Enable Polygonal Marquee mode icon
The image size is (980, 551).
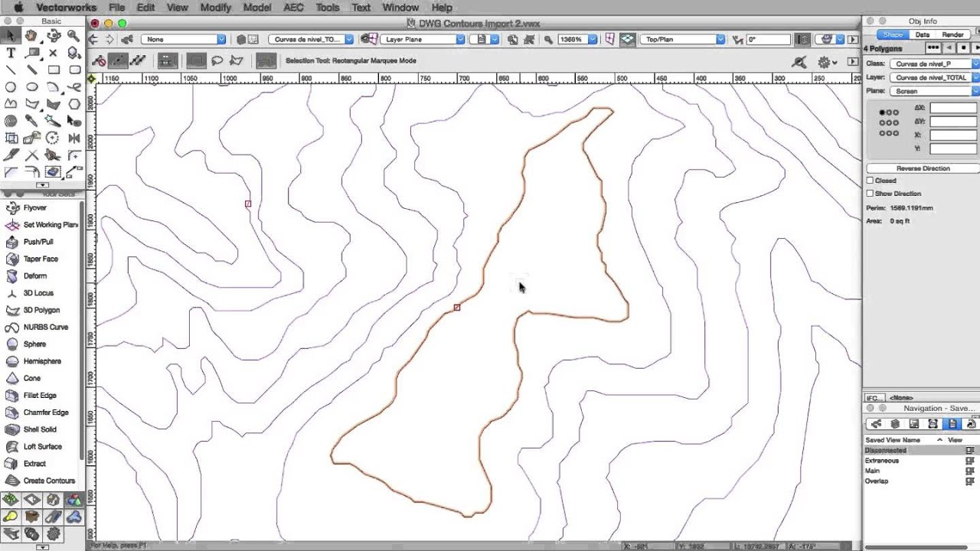coord(236,60)
